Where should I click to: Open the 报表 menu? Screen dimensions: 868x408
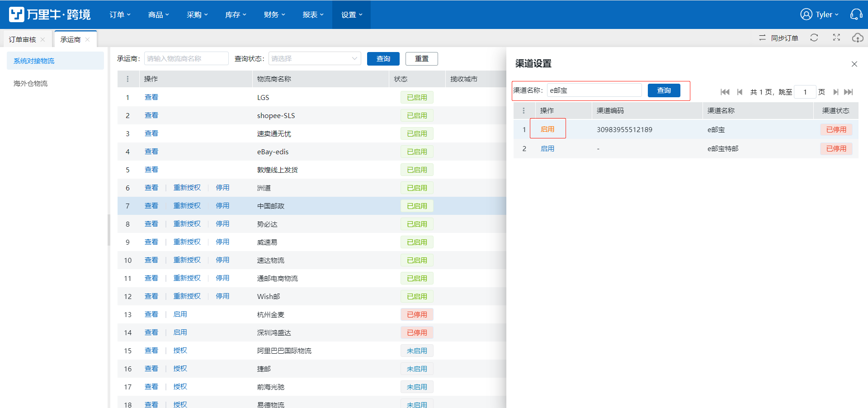tap(313, 15)
